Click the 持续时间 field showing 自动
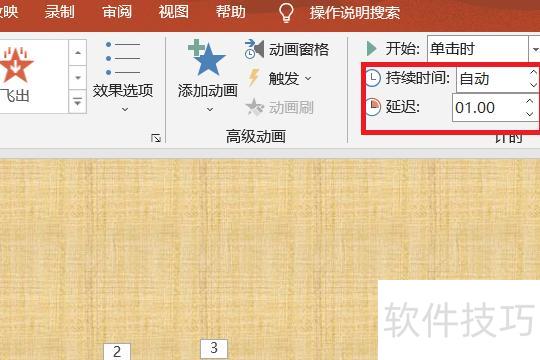Image resolution: width=540 pixels, height=360 pixels. tap(492, 79)
